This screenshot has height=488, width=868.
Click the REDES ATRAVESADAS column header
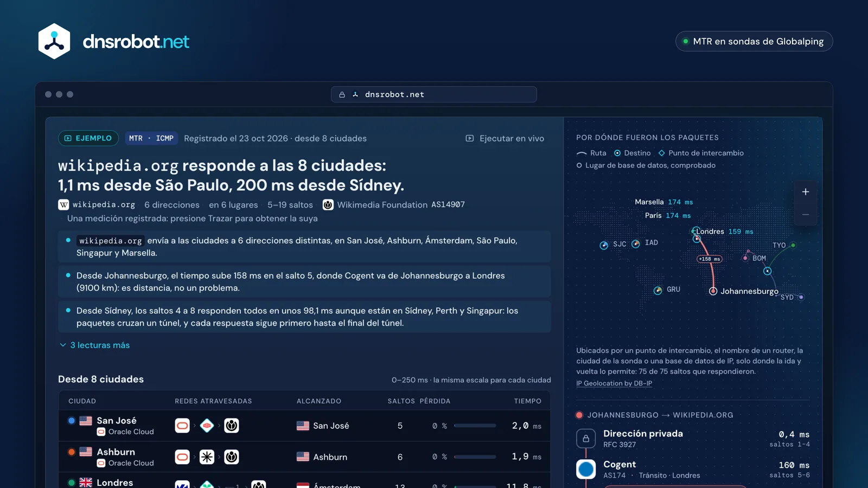[x=213, y=401]
